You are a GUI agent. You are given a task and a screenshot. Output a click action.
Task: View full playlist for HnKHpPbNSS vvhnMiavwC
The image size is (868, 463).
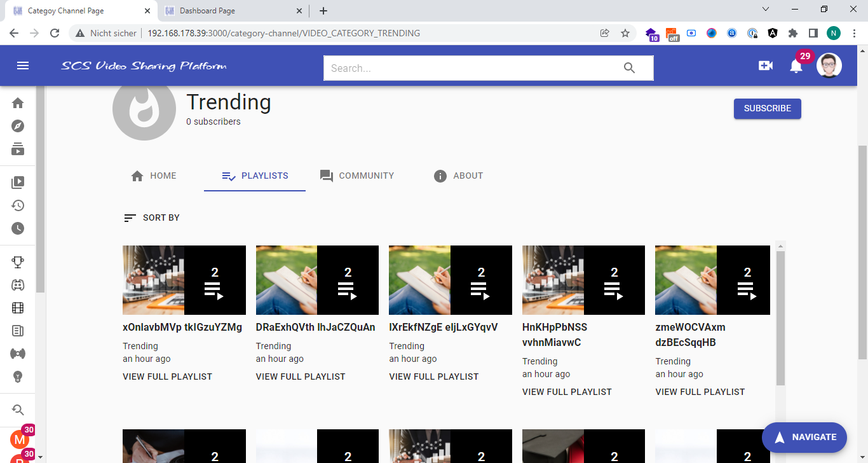click(567, 392)
